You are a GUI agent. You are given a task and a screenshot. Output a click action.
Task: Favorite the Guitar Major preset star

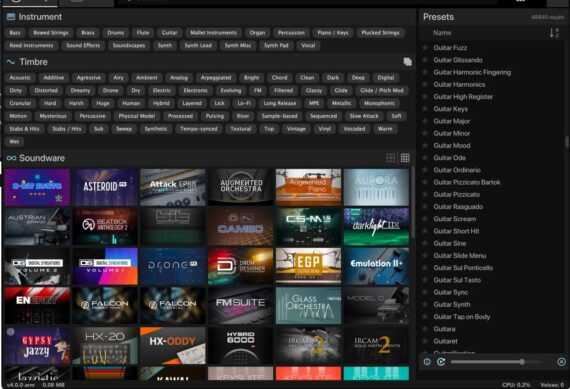coord(425,121)
